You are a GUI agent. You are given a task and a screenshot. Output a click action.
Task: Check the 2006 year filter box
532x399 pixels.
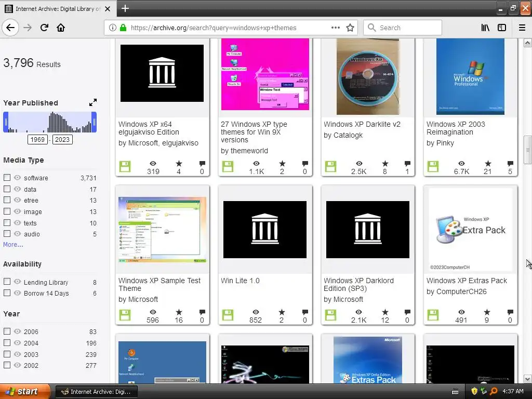point(7,331)
